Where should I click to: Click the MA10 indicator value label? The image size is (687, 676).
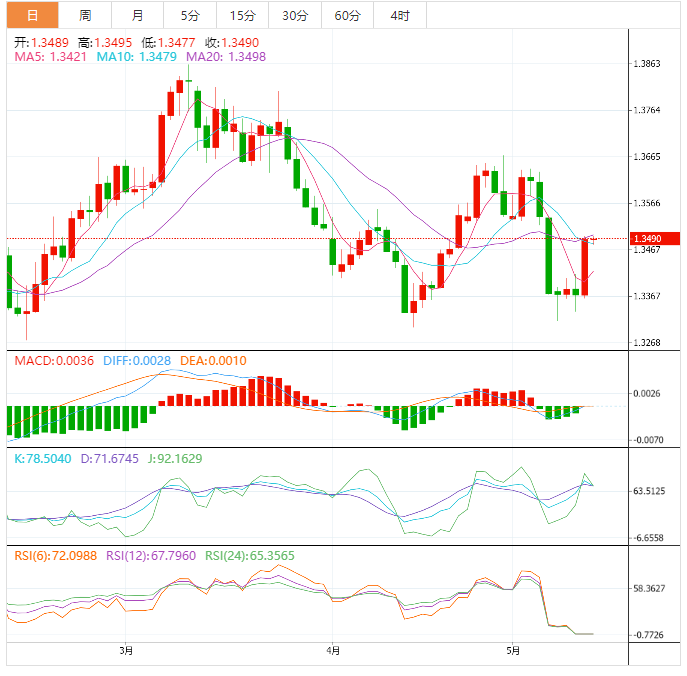click(x=136, y=57)
